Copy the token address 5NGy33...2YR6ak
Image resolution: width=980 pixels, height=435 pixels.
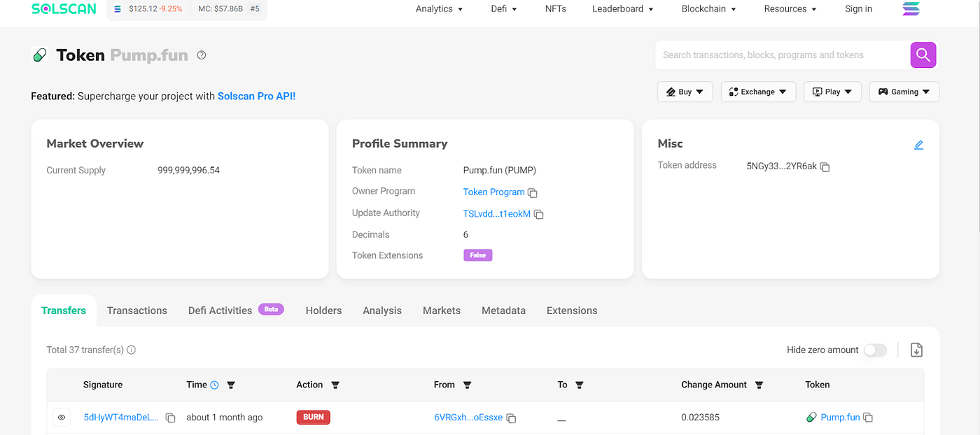tap(825, 167)
